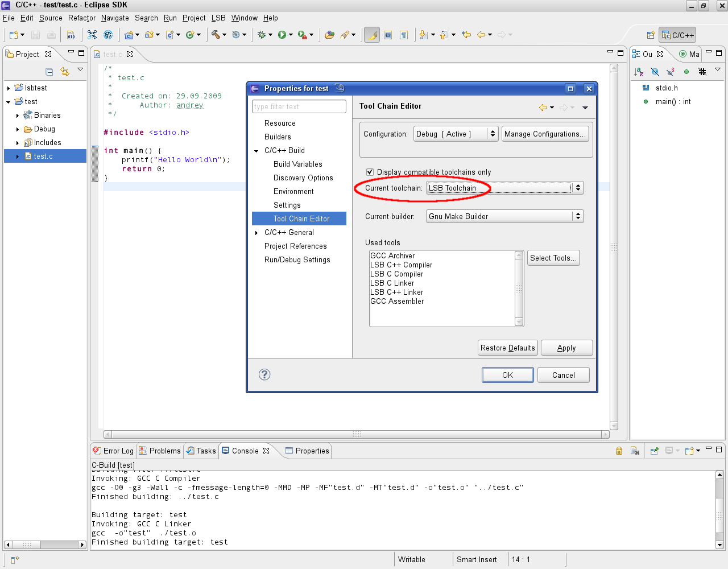728x569 pixels.
Task: Click the New C/C++ Project toolbar icon
Action: pos(129,35)
